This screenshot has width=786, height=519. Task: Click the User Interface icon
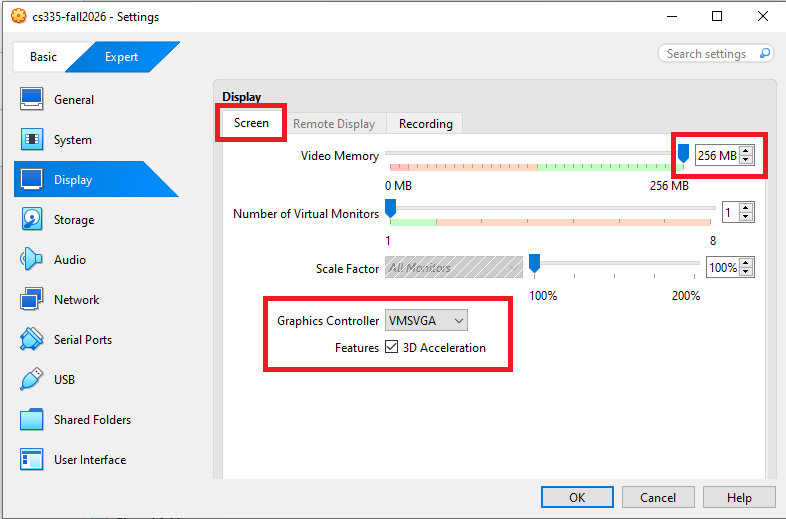[32, 460]
